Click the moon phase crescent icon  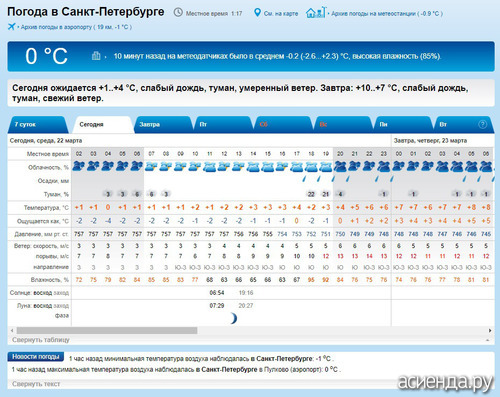[x=234, y=318]
